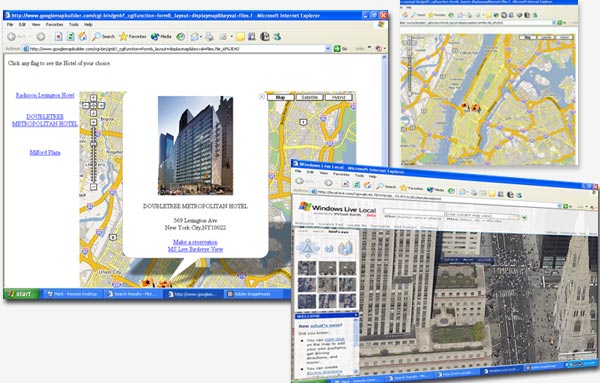Open History clock icon in googlemapbuilder toolbar

tap(181, 37)
